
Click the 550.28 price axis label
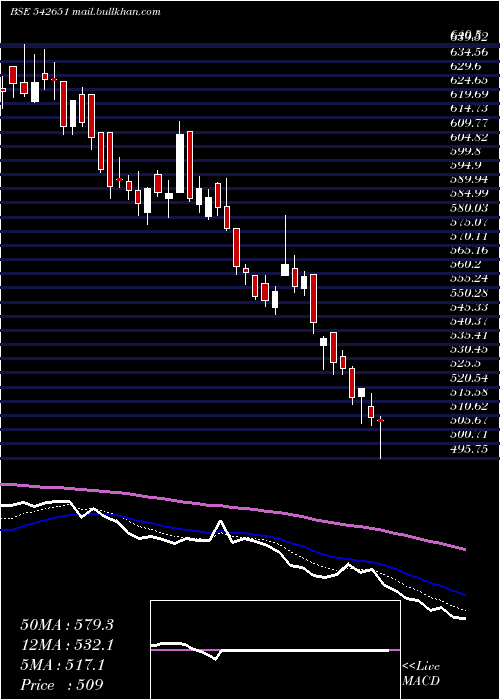pyautogui.click(x=469, y=293)
